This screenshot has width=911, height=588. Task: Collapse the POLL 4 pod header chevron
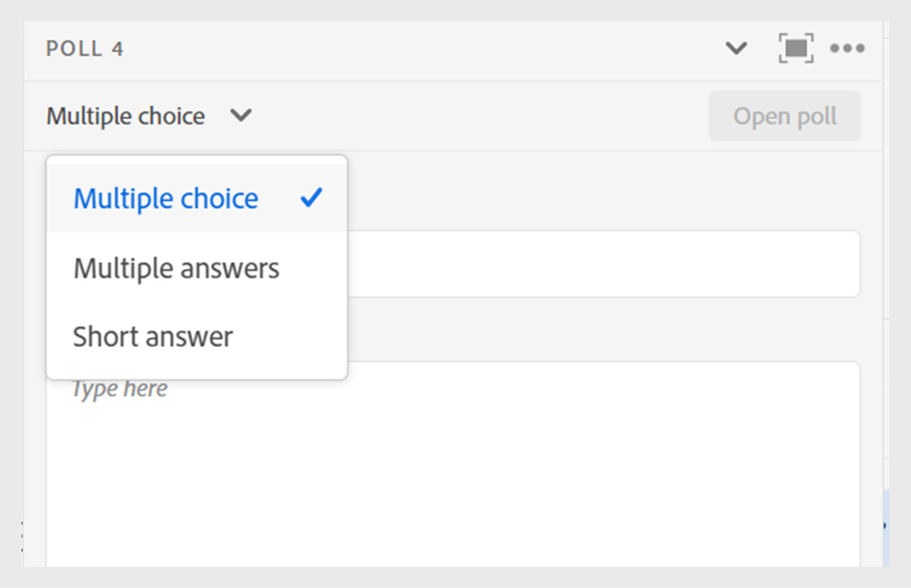point(736,48)
